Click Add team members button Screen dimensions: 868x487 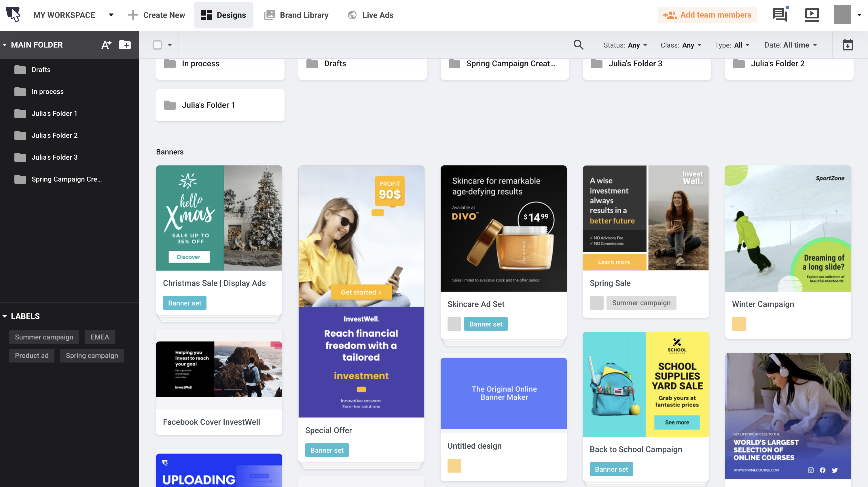point(707,15)
